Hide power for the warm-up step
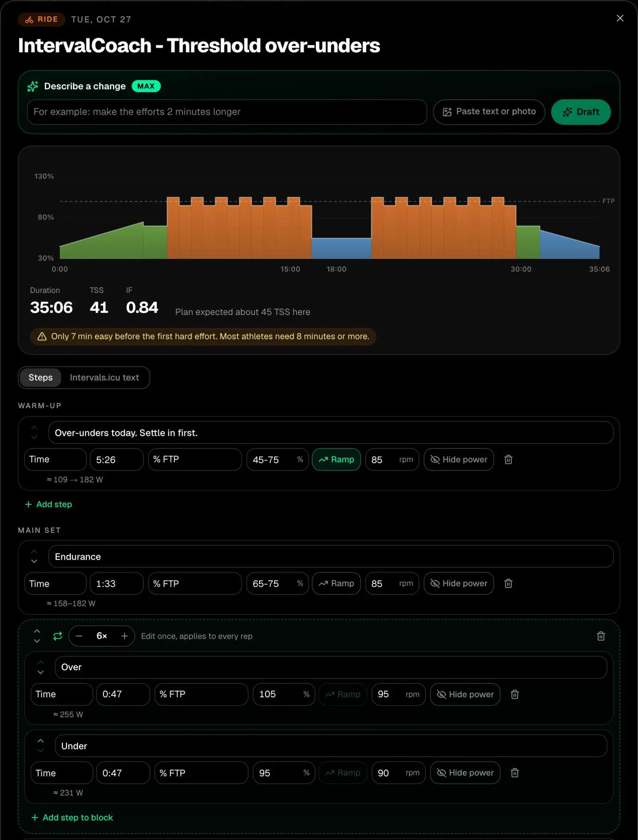Image resolution: width=638 pixels, height=840 pixels. [459, 460]
